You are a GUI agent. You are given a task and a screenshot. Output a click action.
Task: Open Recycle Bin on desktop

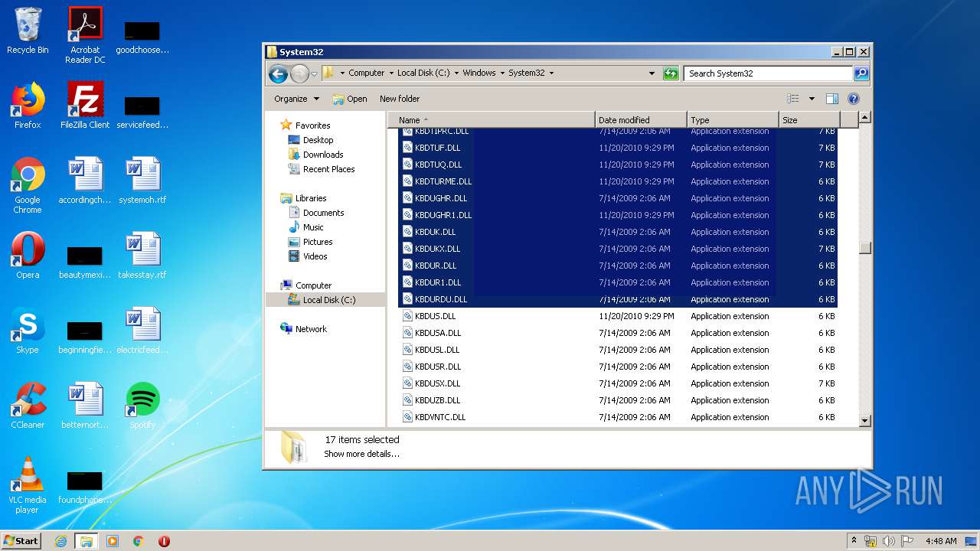[x=28, y=31]
